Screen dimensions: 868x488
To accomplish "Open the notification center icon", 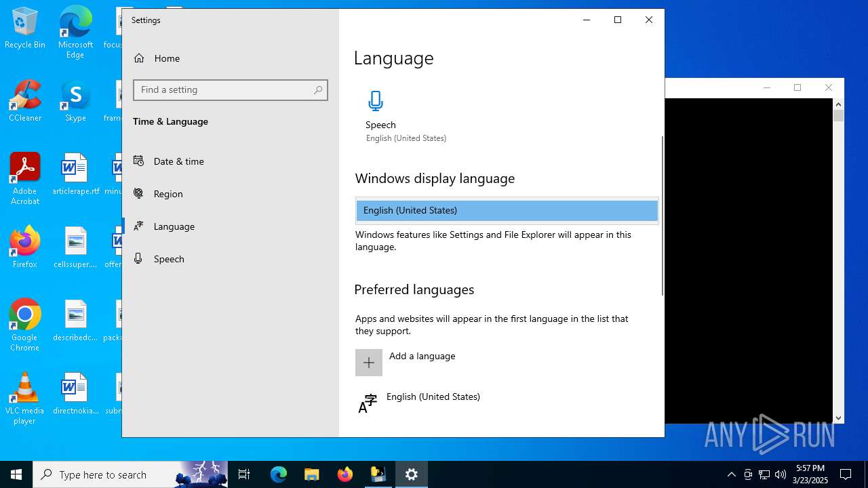I will (x=846, y=474).
